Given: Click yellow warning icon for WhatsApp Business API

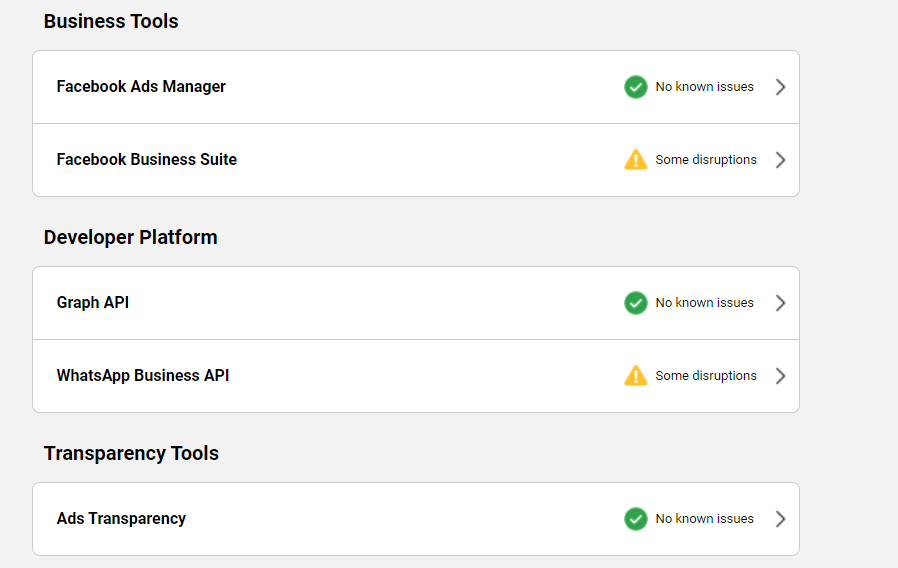Looking at the screenshot, I should coord(636,376).
